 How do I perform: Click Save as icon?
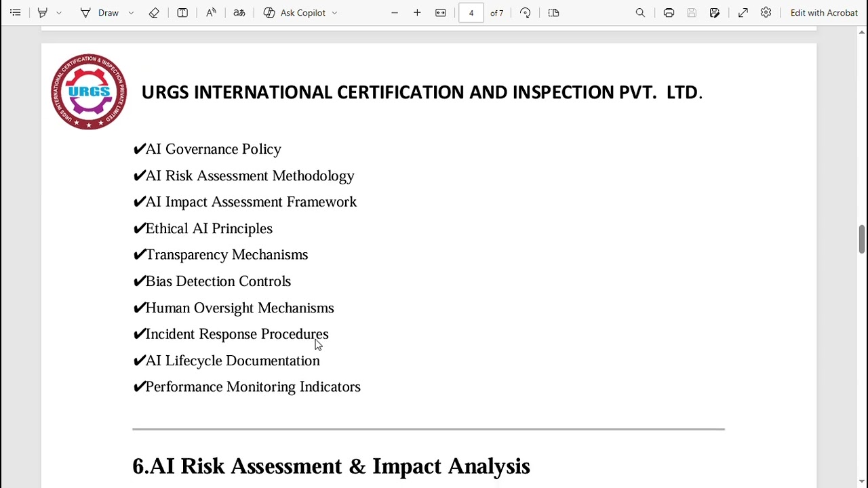click(x=715, y=13)
